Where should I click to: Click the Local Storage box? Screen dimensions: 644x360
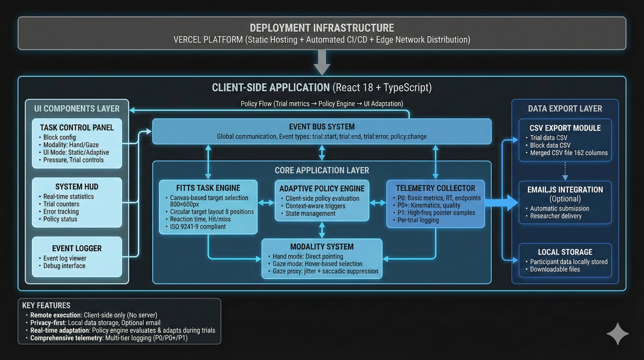point(565,260)
